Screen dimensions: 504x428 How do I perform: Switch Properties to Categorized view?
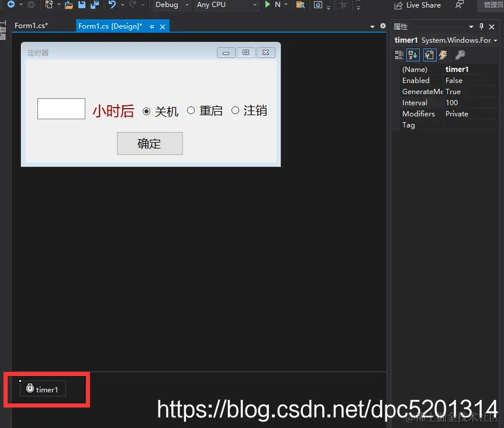tap(399, 54)
